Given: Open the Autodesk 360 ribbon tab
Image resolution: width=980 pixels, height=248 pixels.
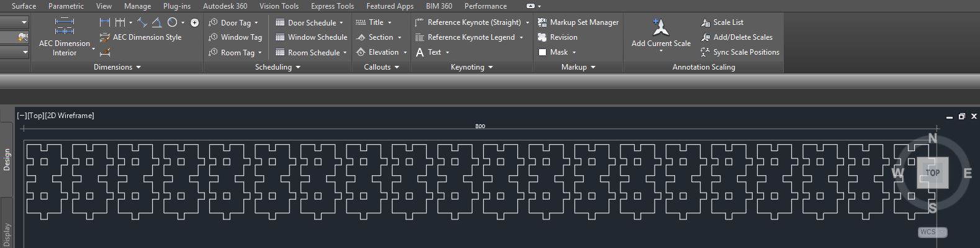Looking at the screenshot, I should coord(225,6).
